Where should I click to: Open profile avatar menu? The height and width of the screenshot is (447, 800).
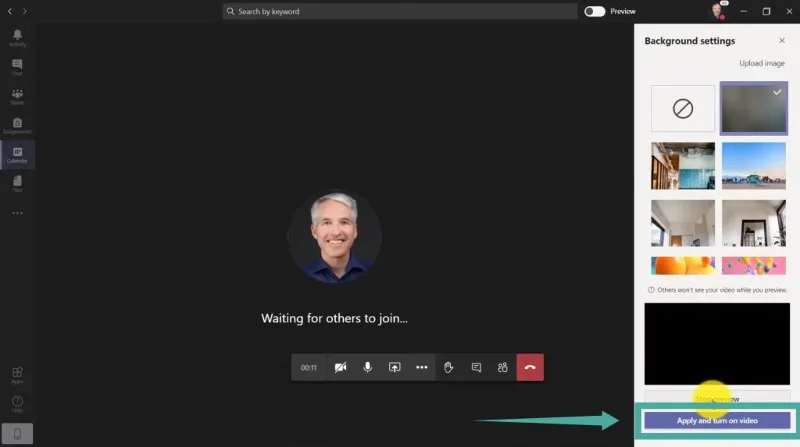718,11
